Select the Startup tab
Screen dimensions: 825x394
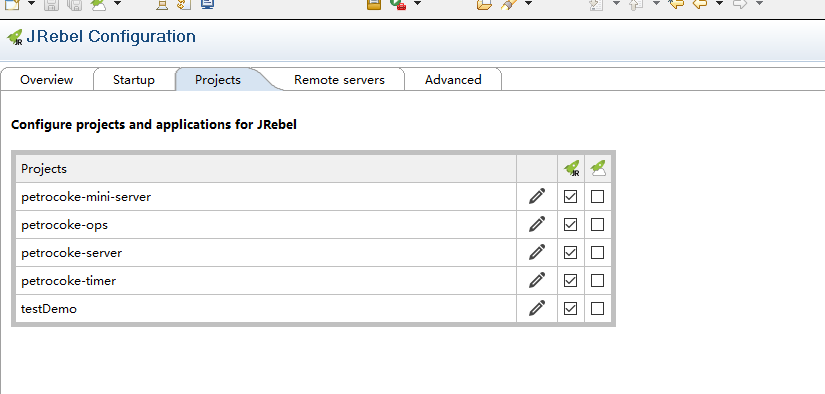[134, 80]
